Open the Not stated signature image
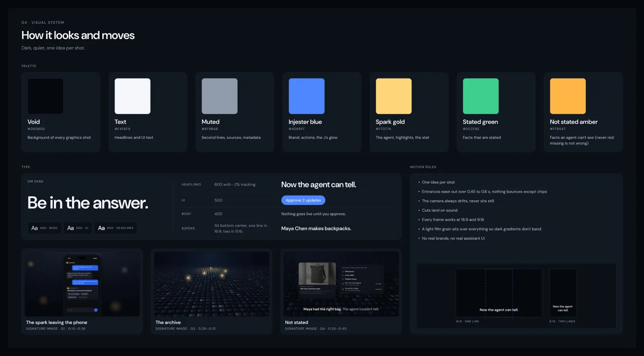Viewport: 644px width, 356px height. click(341, 284)
